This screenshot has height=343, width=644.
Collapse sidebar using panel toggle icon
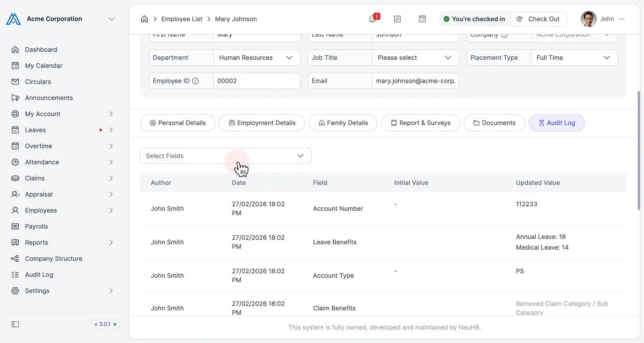click(x=15, y=324)
